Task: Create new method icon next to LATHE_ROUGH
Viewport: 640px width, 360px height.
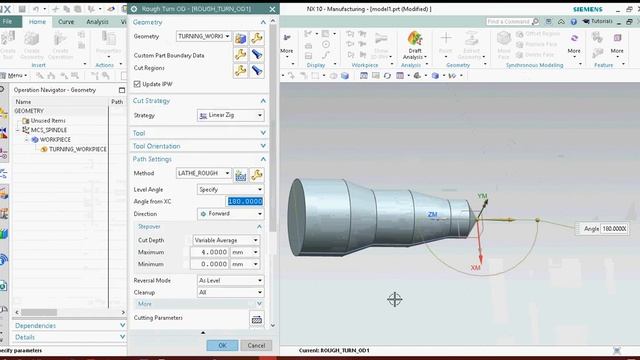Action: point(240,175)
